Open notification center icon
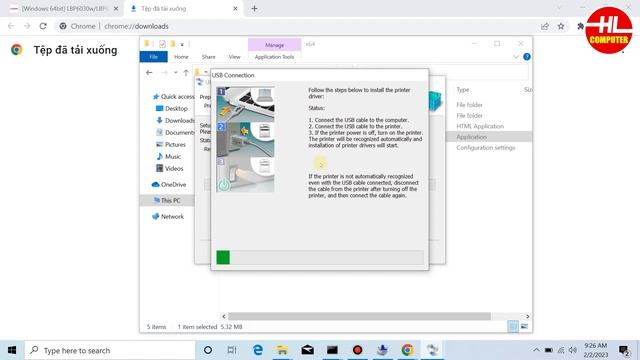 (x=623, y=350)
